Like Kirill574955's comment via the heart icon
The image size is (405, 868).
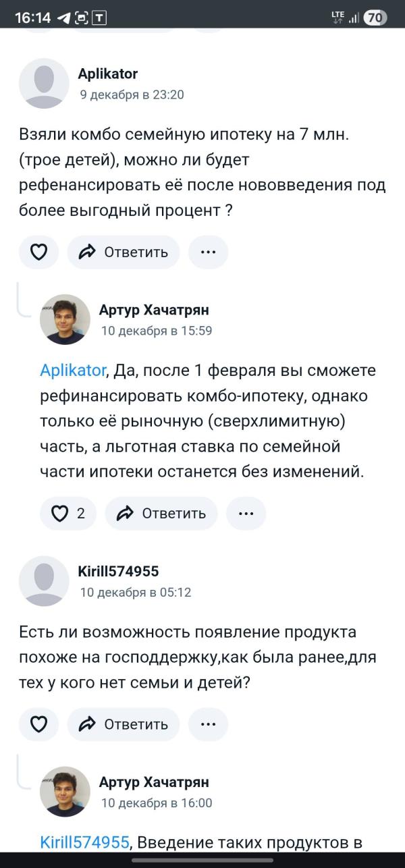pos(38,724)
